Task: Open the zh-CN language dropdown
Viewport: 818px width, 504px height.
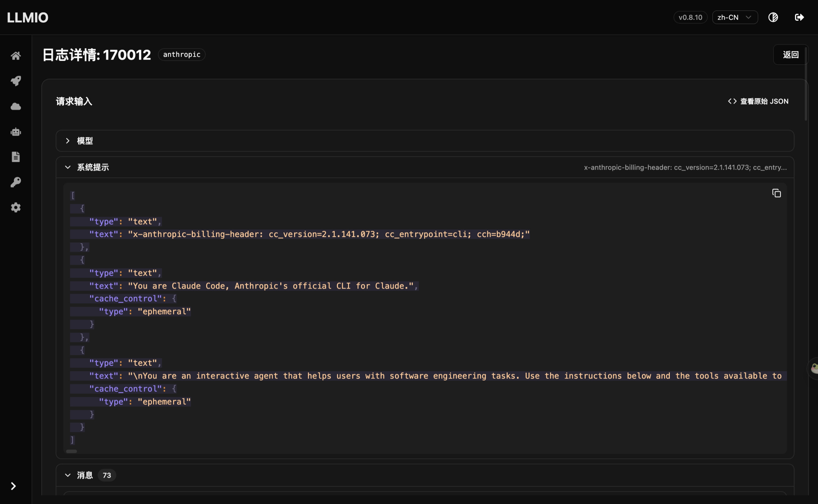Action: click(x=735, y=17)
